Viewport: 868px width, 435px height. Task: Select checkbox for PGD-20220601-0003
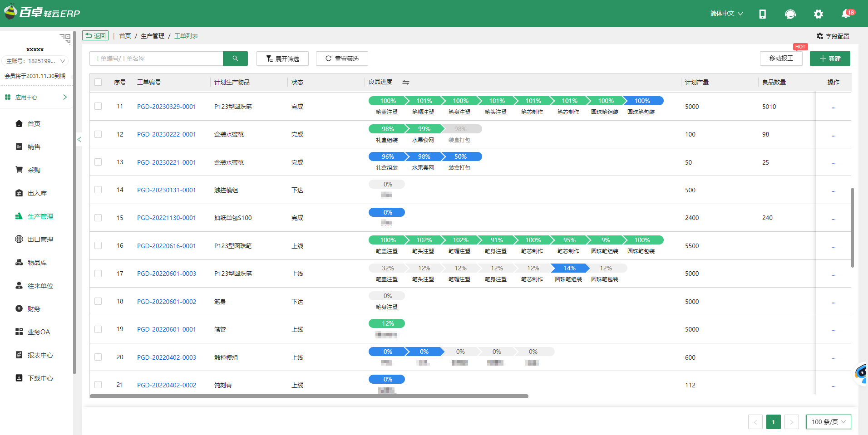tap(98, 274)
